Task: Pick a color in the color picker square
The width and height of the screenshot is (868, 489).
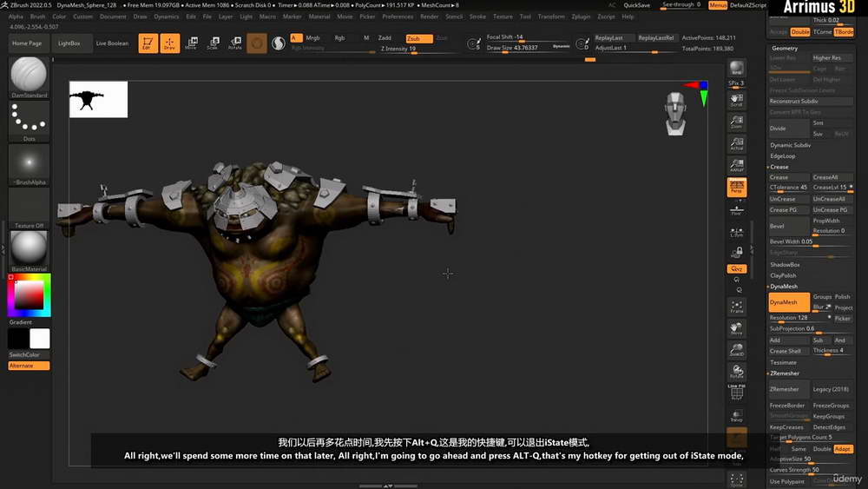Action: click(x=29, y=295)
